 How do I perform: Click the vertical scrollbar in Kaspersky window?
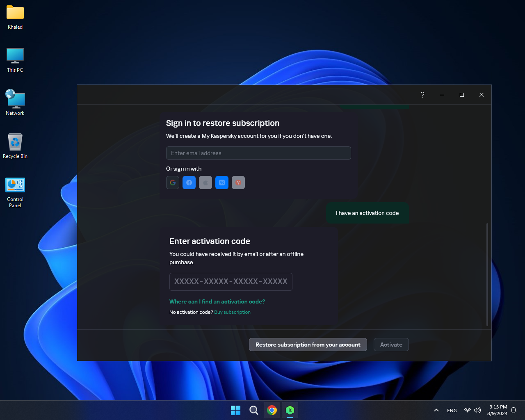pyautogui.click(x=487, y=275)
